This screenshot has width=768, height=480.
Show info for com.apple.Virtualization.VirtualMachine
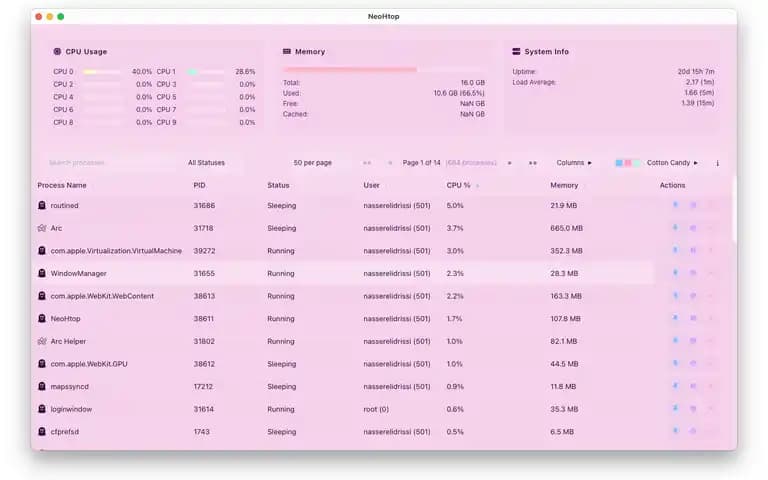(693, 250)
